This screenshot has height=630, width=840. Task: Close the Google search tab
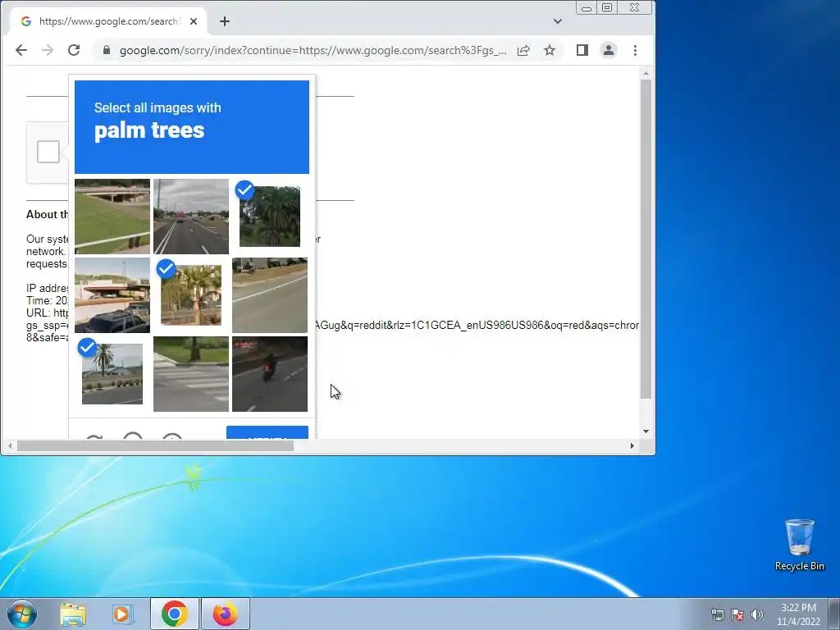click(x=194, y=21)
